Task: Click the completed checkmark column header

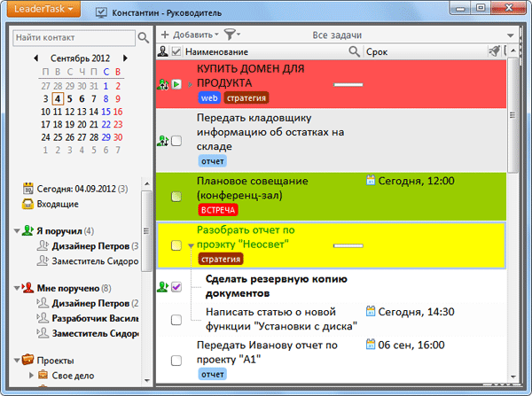Action: pos(176,51)
